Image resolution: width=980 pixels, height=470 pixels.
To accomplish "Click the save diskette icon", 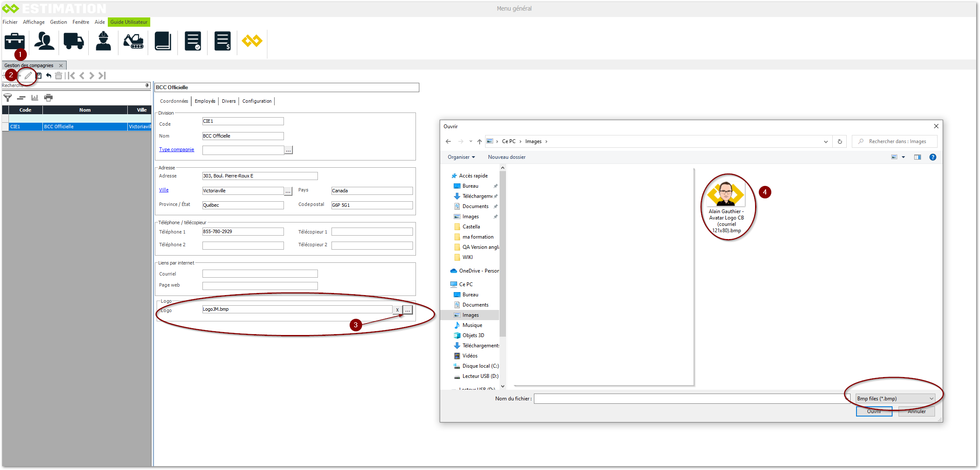I will coord(39,76).
